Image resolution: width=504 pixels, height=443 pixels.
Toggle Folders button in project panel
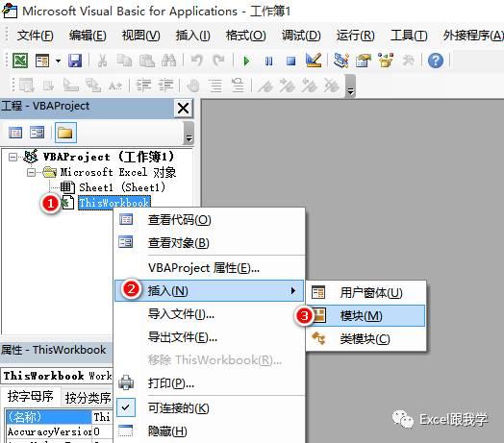coord(65,133)
